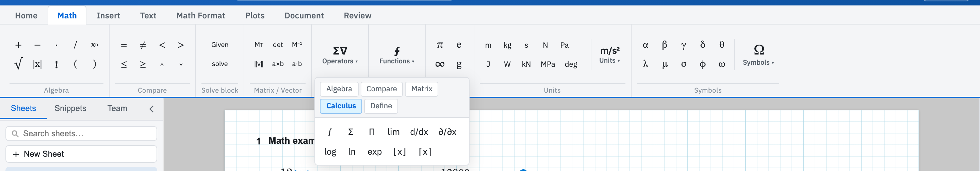Insert the minus operator
This screenshot has width=980, height=171.
pyautogui.click(x=37, y=45)
